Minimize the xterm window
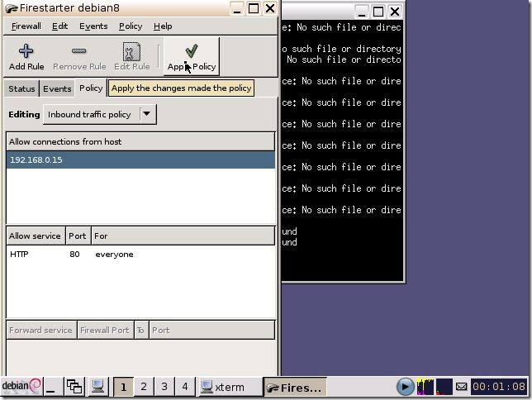This screenshot has width=532, height=400. tap(361, 12)
